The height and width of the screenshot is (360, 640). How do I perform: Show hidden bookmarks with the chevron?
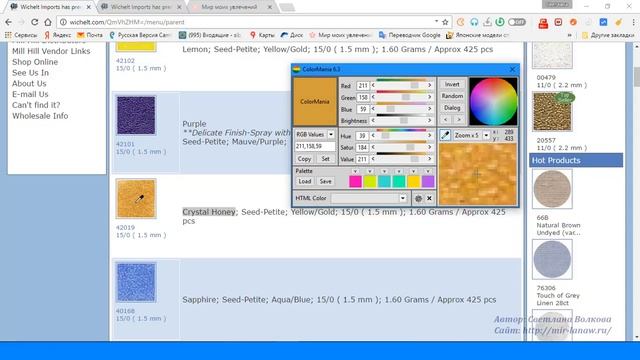coord(569,36)
